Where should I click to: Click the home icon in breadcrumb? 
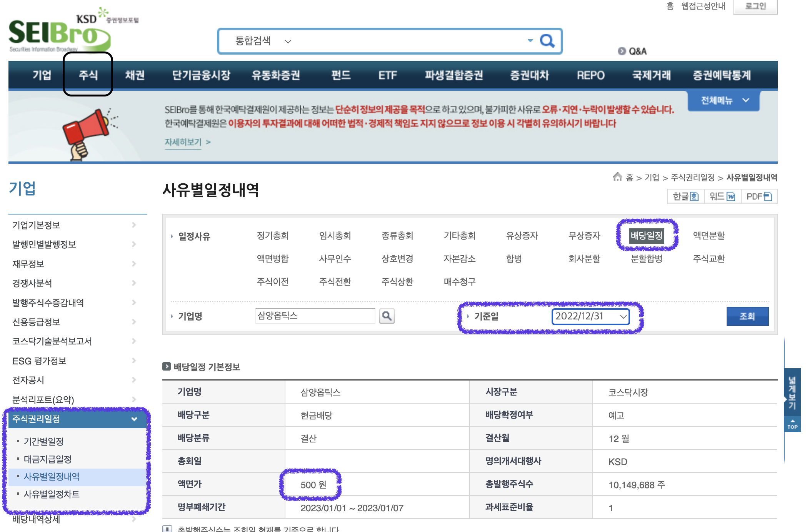pos(617,176)
